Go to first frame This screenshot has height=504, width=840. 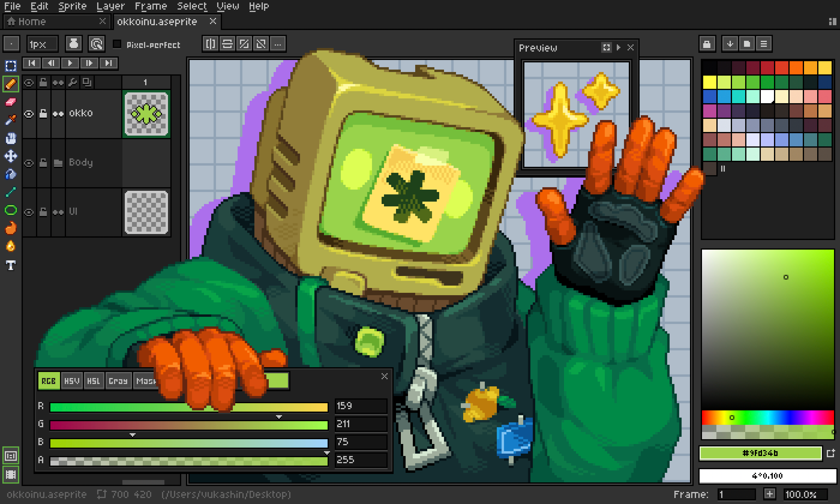32,63
